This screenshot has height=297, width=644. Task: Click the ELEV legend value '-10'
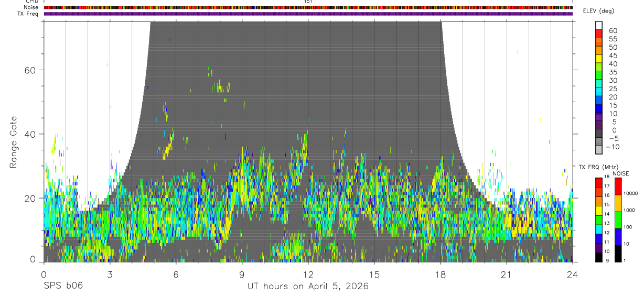tap(613, 147)
